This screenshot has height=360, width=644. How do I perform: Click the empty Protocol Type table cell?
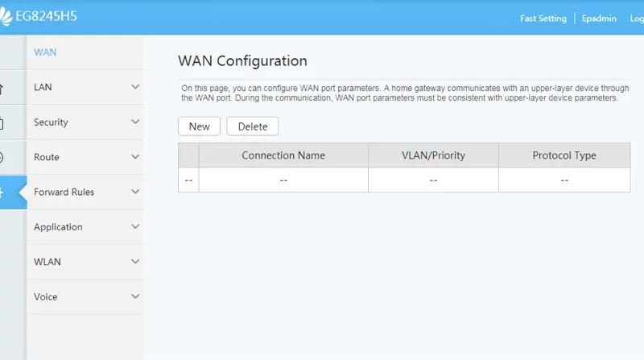point(564,180)
